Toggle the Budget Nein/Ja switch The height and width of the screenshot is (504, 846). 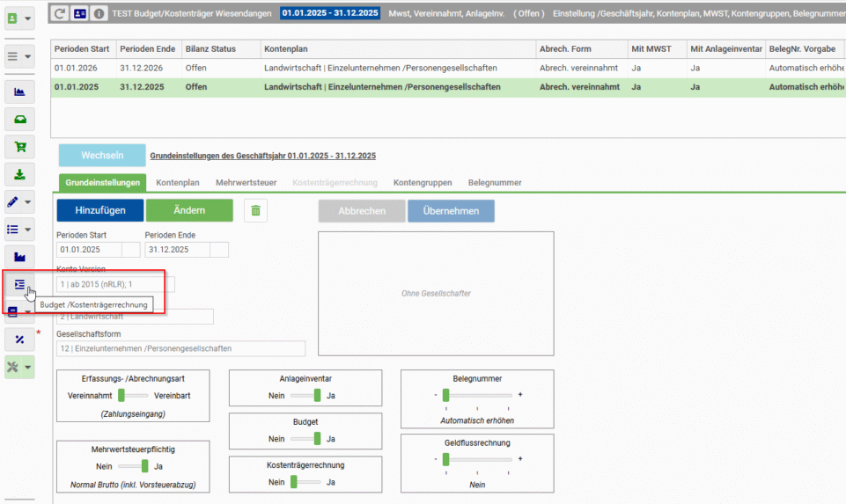coord(305,439)
